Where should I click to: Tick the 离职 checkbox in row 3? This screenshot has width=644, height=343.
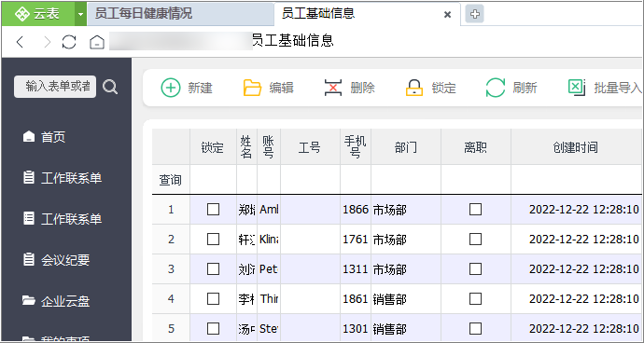476,268
